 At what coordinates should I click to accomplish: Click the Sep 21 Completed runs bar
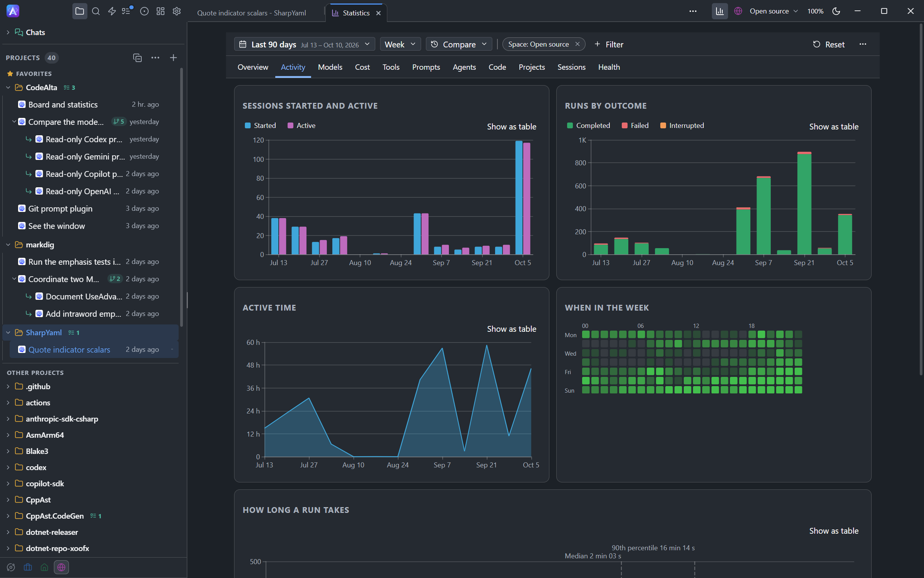(804, 204)
